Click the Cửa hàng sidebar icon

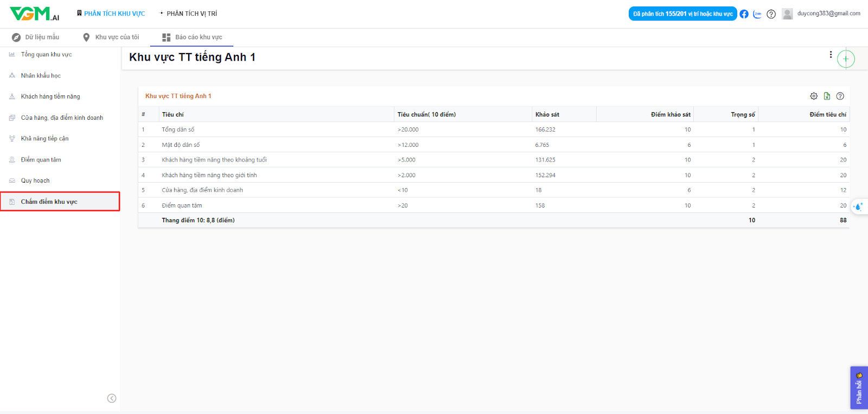click(x=12, y=118)
